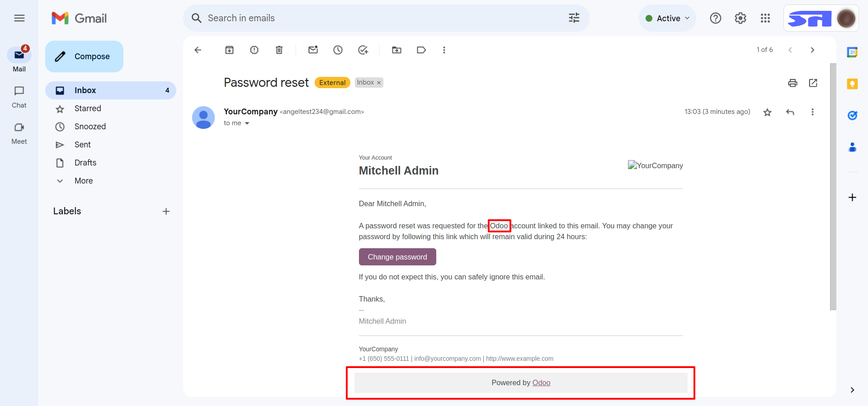Open the Active status dropdown

[x=668, y=18]
